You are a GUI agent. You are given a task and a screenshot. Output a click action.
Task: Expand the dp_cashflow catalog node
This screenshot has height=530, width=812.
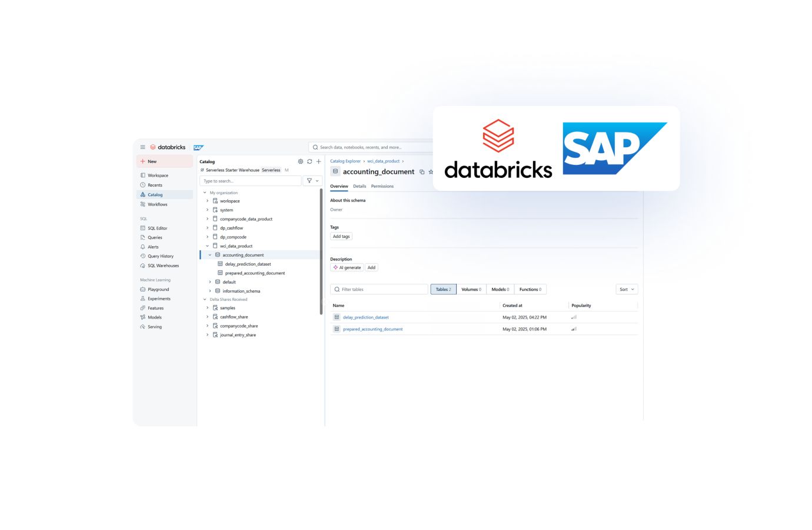[207, 228]
